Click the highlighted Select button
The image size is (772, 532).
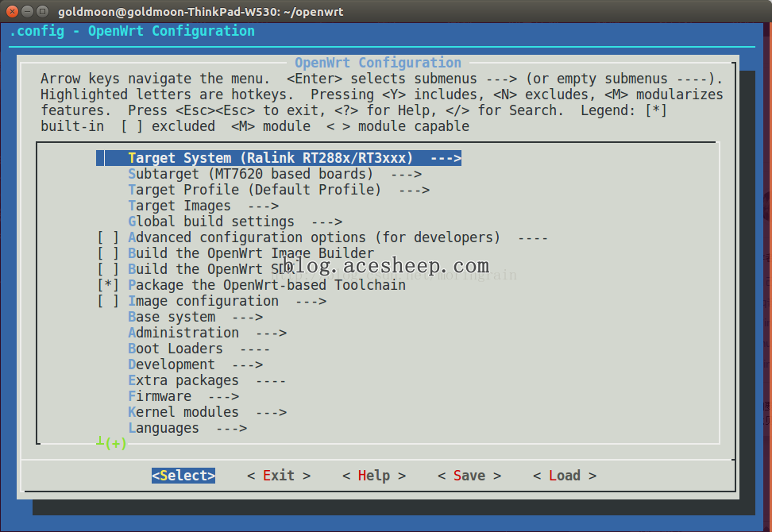[x=183, y=476]
